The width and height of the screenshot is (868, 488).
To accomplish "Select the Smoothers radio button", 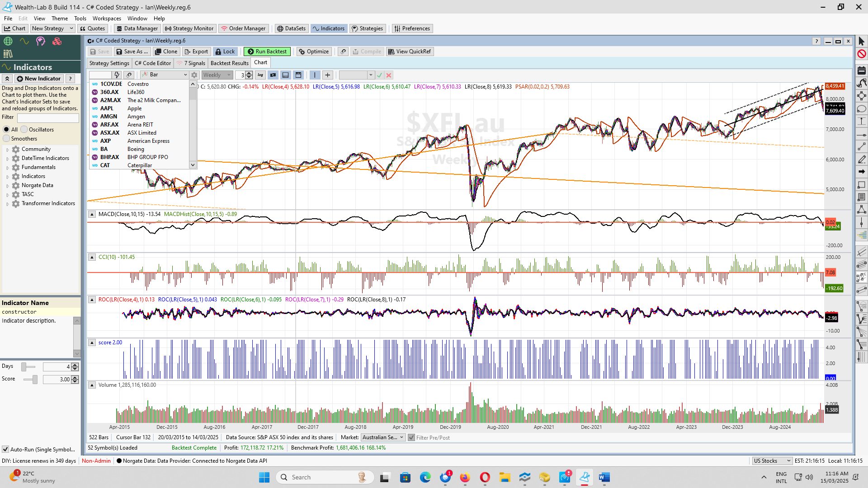I will click(6, 139).
